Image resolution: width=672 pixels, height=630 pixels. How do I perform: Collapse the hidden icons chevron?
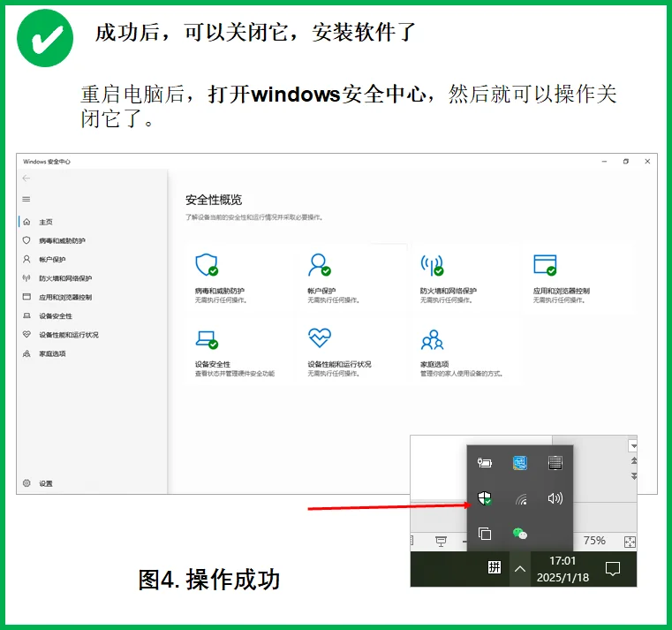[x=520, y=569]
